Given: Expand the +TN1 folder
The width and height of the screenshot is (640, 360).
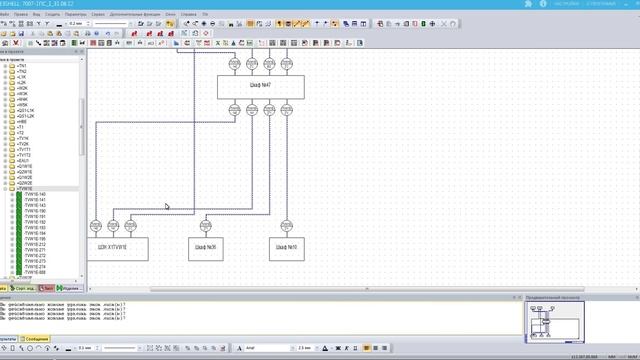Looking at the screenshot, I should 5,66.
